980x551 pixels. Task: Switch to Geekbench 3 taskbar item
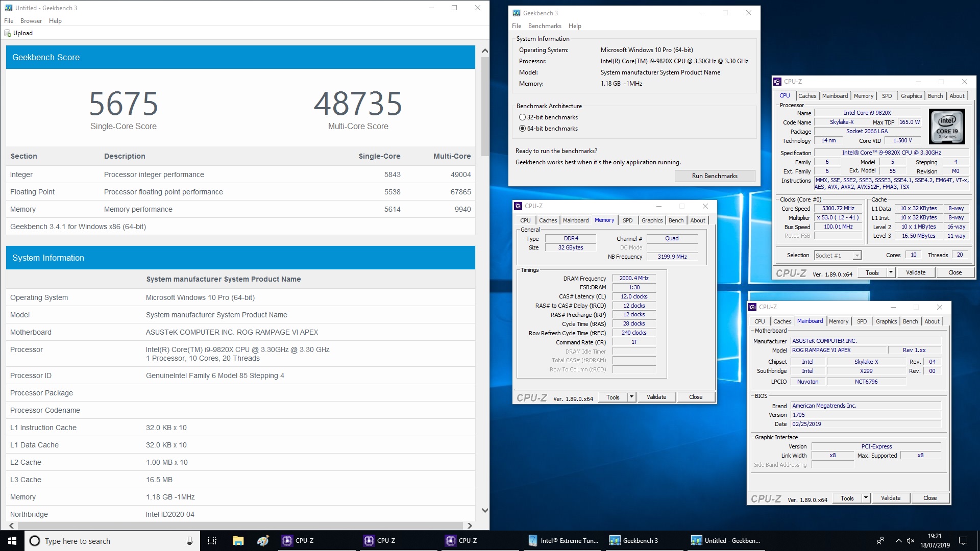pos(645,541)
